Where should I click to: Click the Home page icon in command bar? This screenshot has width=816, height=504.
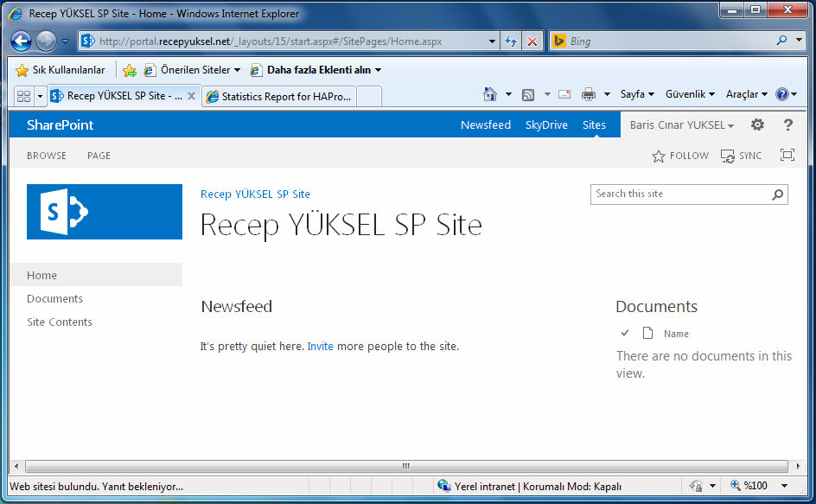click(490, 94)
